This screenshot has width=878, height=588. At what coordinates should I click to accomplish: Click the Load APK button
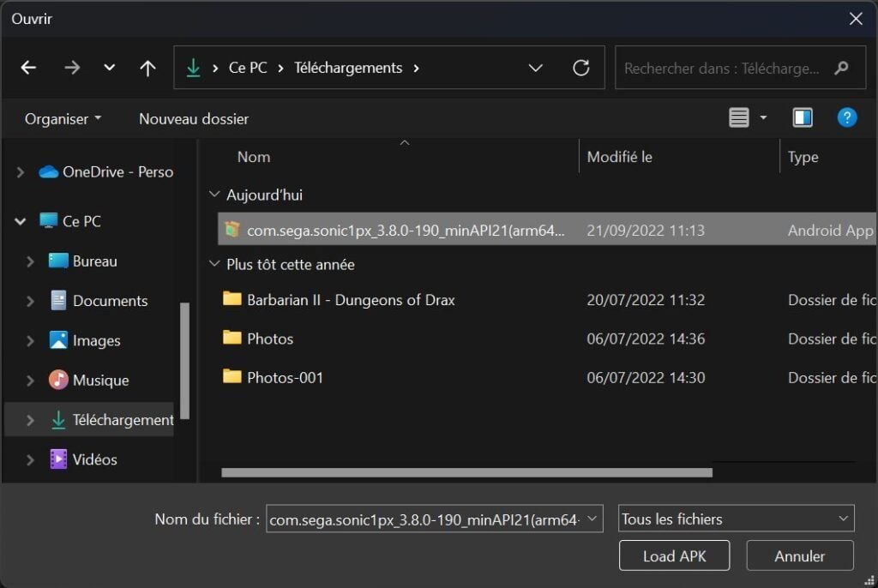click(x=674, y=555)
